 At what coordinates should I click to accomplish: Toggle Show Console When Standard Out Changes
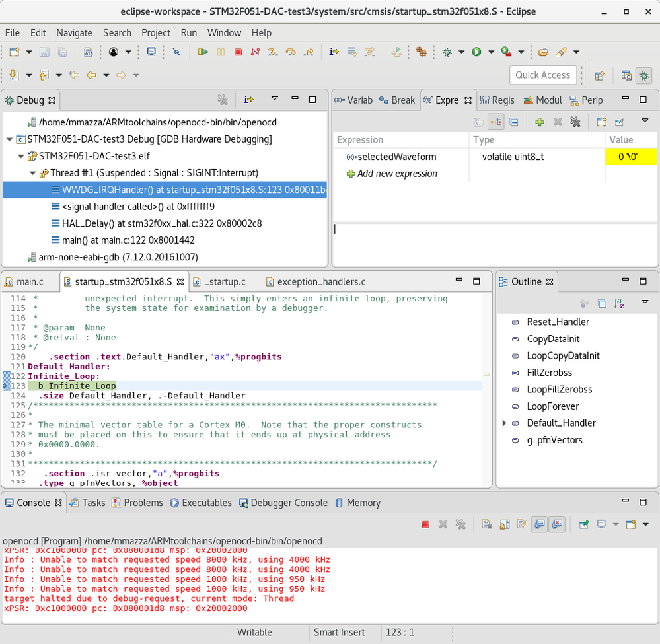[x=540, y=524]
